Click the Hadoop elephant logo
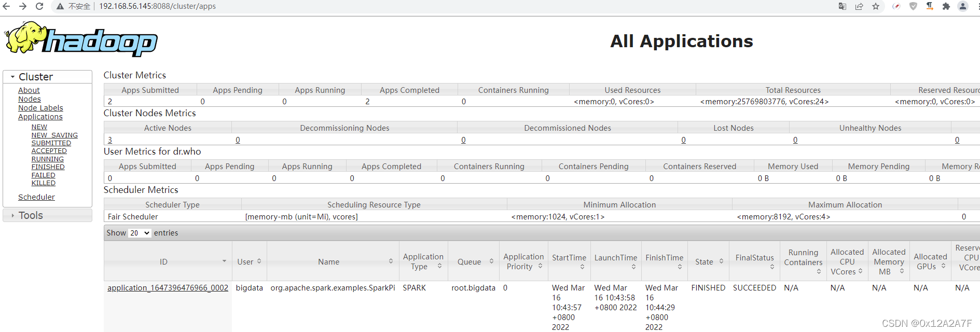 (x=81, y=39)
